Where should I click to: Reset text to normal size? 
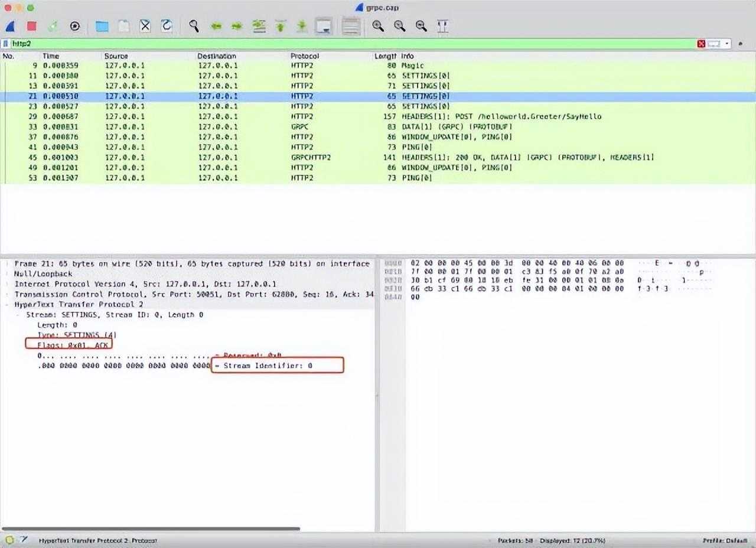tap(421, 26)
